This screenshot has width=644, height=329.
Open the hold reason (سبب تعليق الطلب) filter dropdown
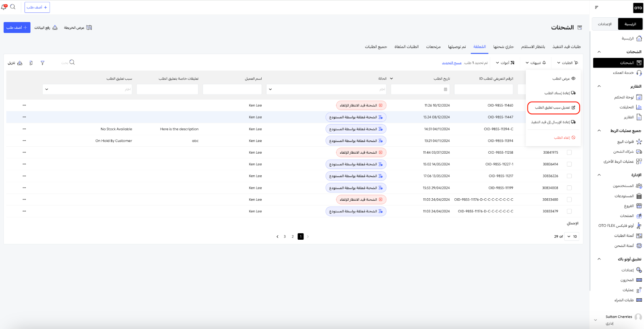[x=87, y=89]
